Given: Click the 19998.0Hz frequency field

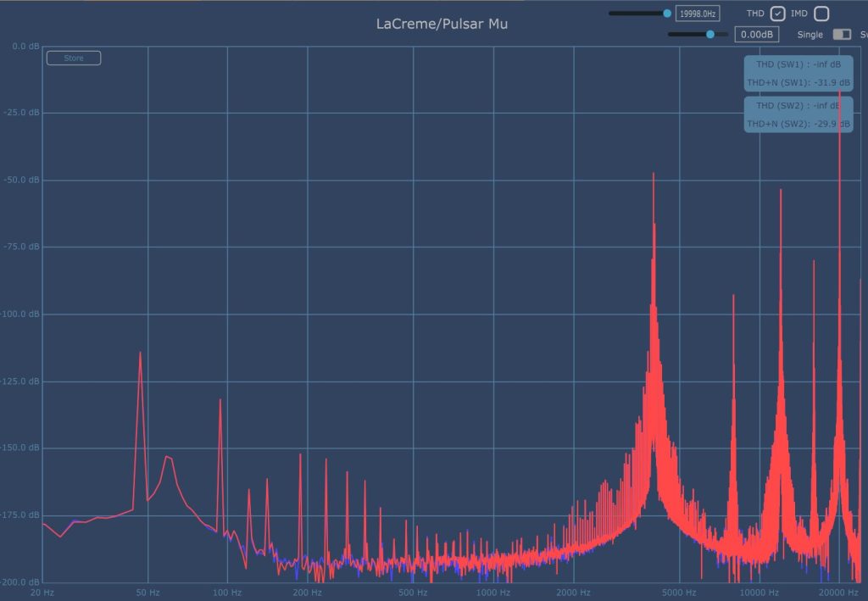Looking at the screenshot, I should point(698,14).
